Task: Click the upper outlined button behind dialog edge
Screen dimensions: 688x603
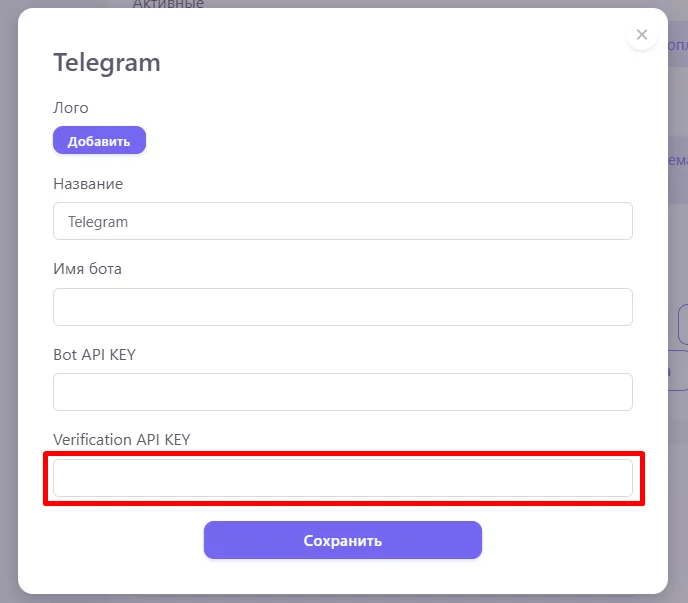Action: point(682,325)
